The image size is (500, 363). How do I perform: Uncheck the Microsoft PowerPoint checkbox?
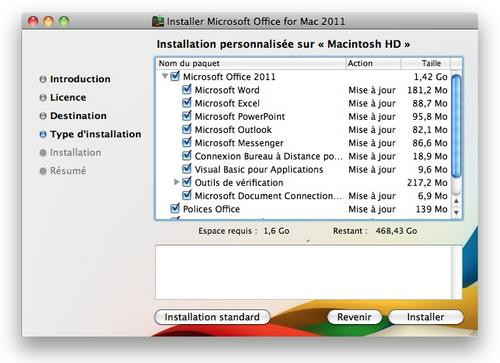187,116
